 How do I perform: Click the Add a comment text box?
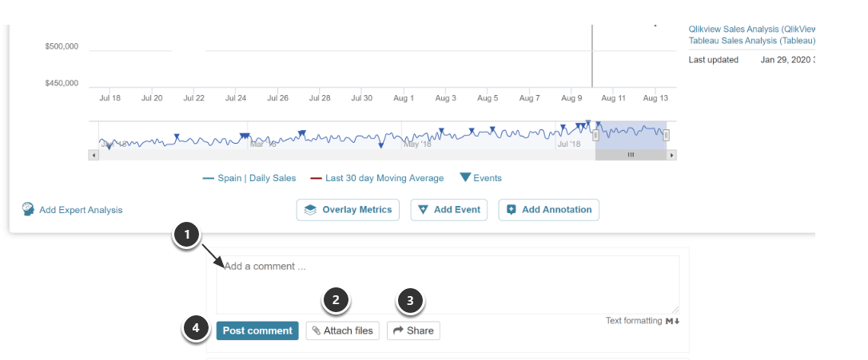448,283
